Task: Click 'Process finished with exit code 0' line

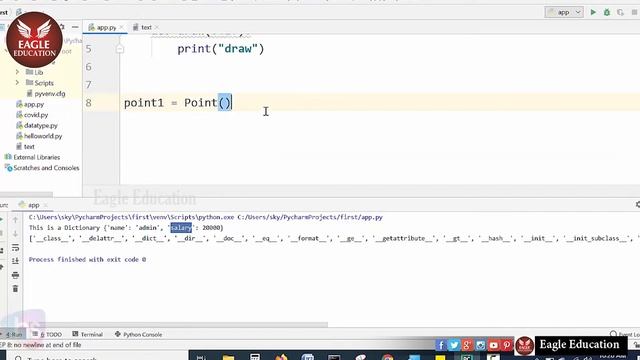Action: 87,260
